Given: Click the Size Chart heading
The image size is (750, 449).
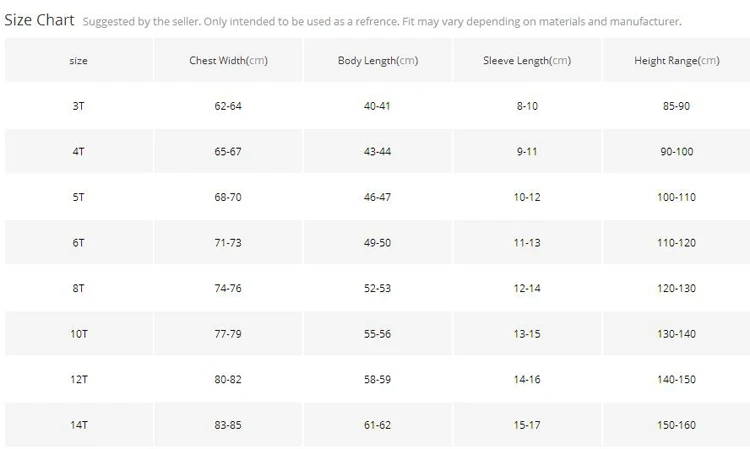Looking at the screenshot, I should pos(40,19).
